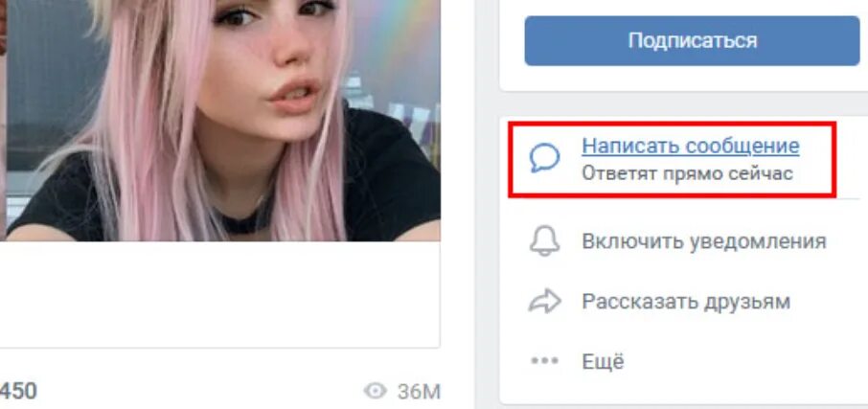868x409 pixels.
Task: Click the bell notifications icon
Action: pyautogui.click(x=545, y=241)
